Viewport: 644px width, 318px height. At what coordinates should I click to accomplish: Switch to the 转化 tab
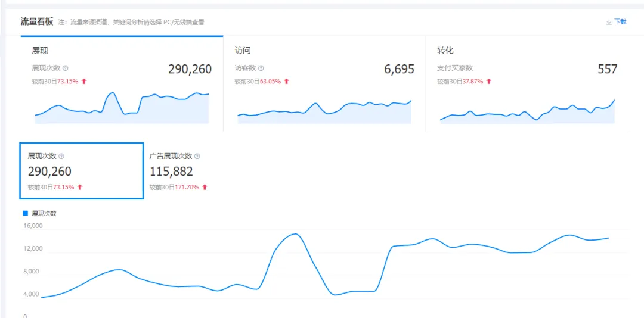(x=445, y=51)
